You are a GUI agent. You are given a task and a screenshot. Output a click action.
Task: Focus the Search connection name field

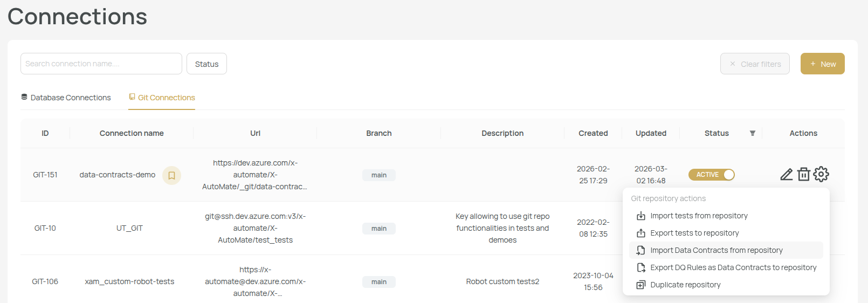(101, 64)
